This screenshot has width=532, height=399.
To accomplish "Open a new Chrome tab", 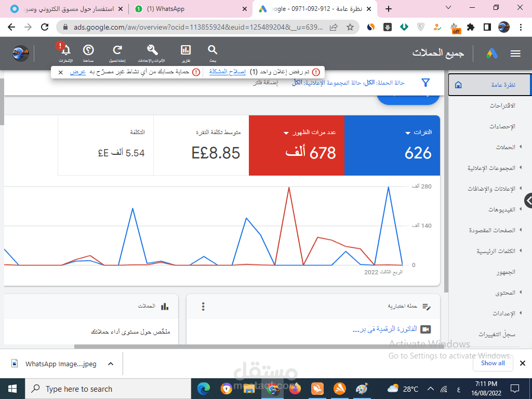I will (389, 9).
